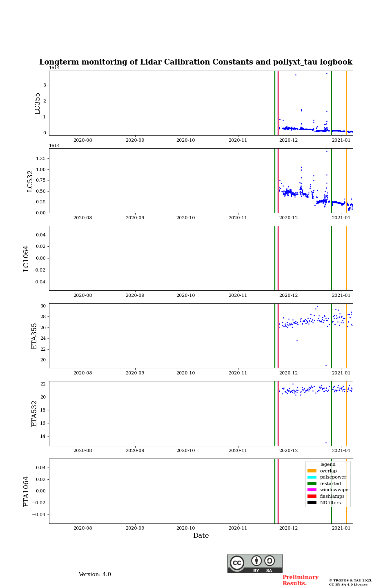Click the Creative Commons CC logo icon
This screenshot has width=392, height=588.
click(x=237, y=563)
